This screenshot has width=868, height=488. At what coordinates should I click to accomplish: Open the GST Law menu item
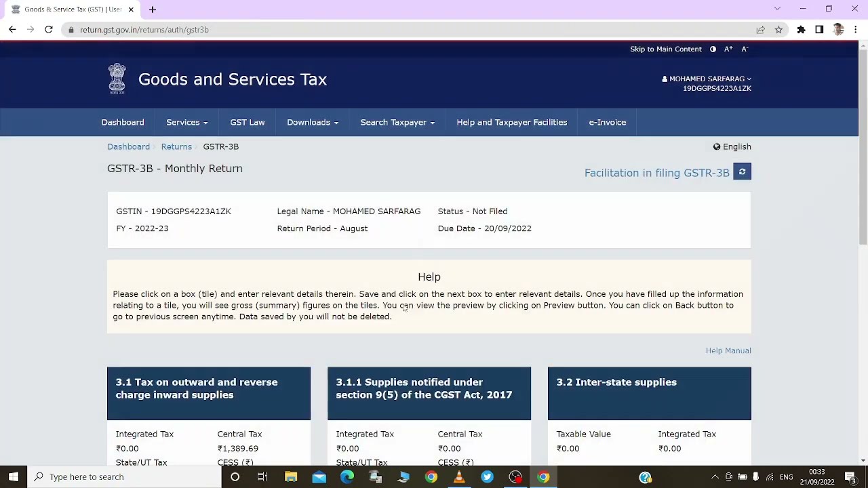(x=248, y=122)
